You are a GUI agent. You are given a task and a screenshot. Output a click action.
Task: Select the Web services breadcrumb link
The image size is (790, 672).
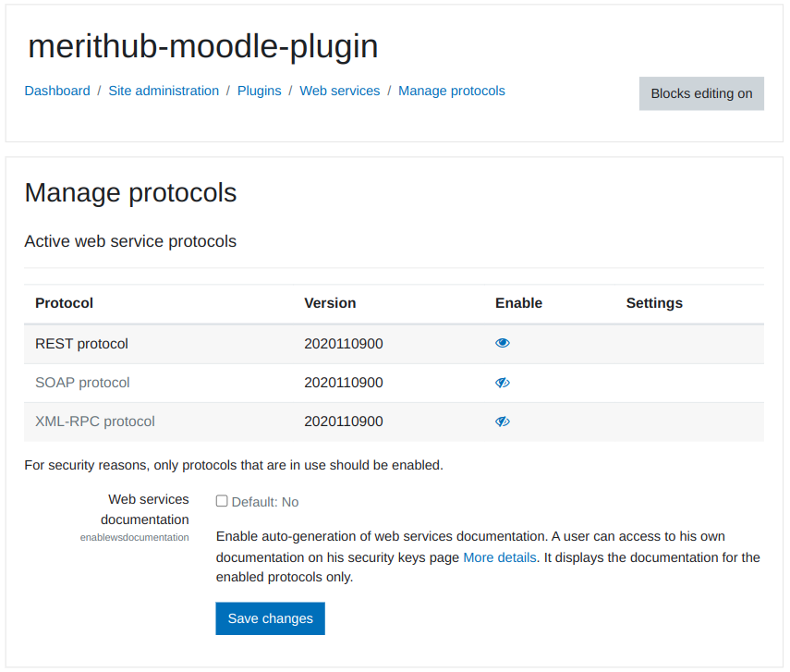point(340,91)
